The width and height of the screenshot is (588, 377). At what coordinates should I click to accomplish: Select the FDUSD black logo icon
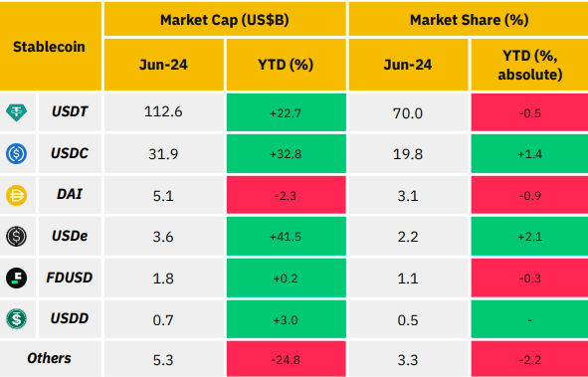[x=17, y=279]
